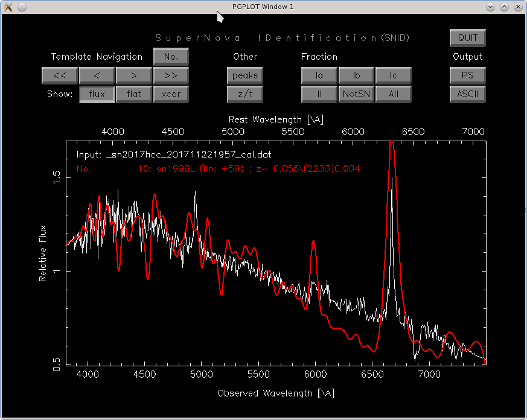Image resolution: width=527 pixels, height=420 pixels.
Task: Export plot as PS output
Action: click(467, 75)
